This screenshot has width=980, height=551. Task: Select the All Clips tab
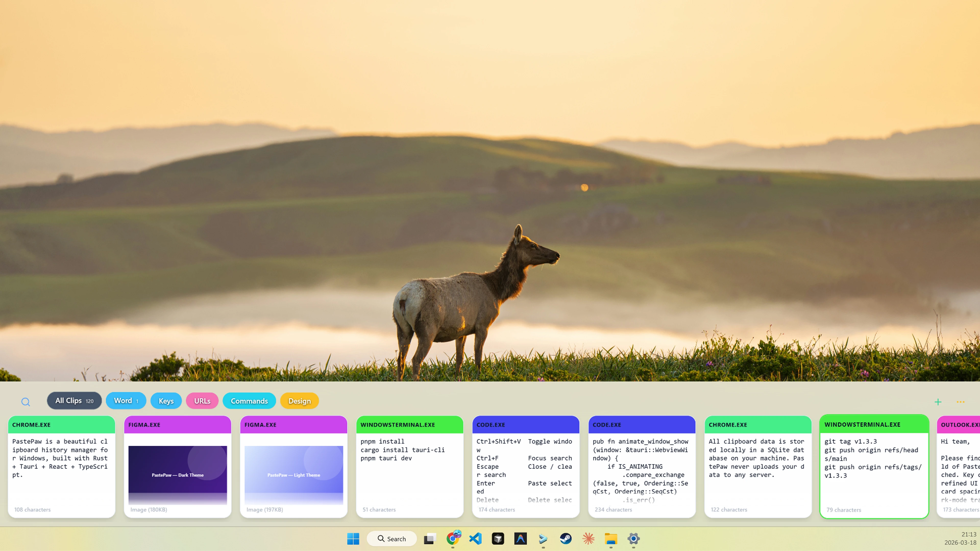click(x=74, y=400)
